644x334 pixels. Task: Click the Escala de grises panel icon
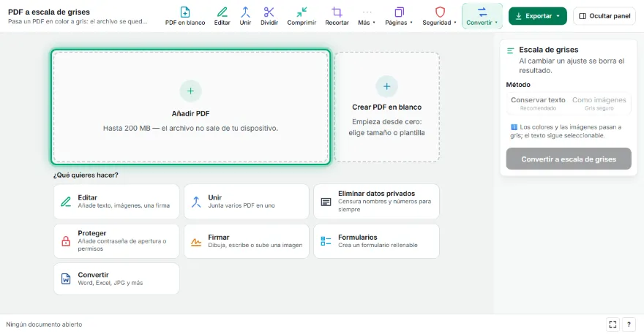point(511,50)
